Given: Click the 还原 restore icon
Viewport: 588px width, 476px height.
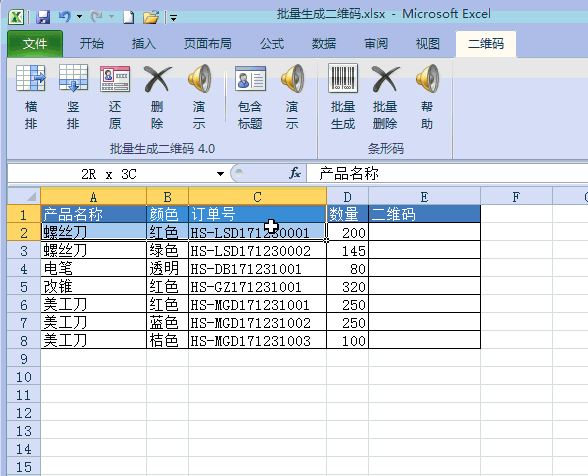Looking at the screenshot, I should [x=115, y=78].
